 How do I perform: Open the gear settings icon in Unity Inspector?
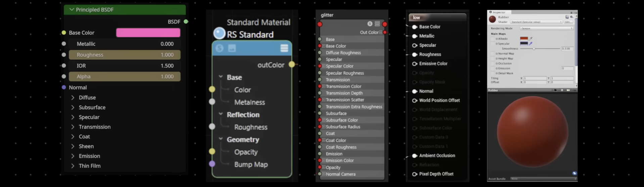coord(571,17)
